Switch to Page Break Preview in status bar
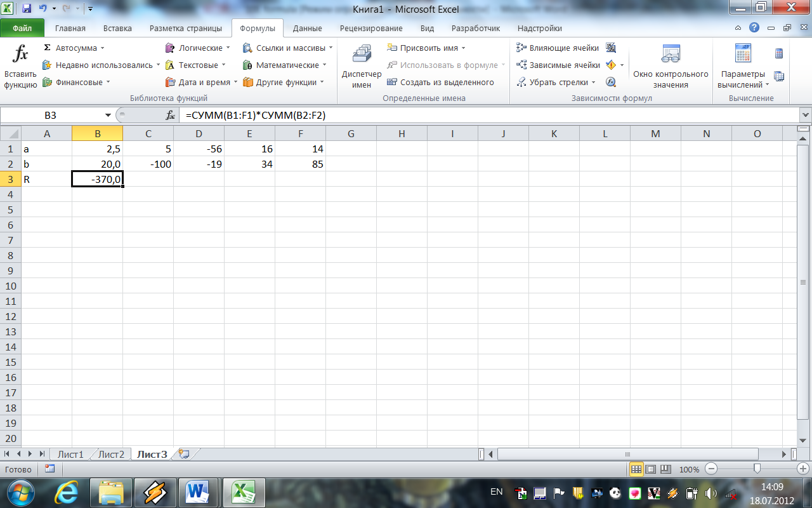Viewport: 812px width, 508px height. [664, 469]
